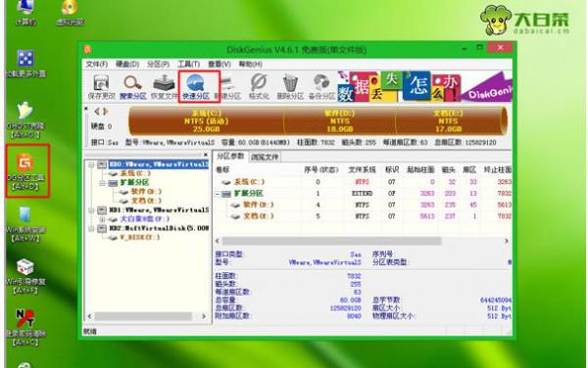Click the data recovery banner advertisement
The image size is (588, 368).
[x=424, y=86]
